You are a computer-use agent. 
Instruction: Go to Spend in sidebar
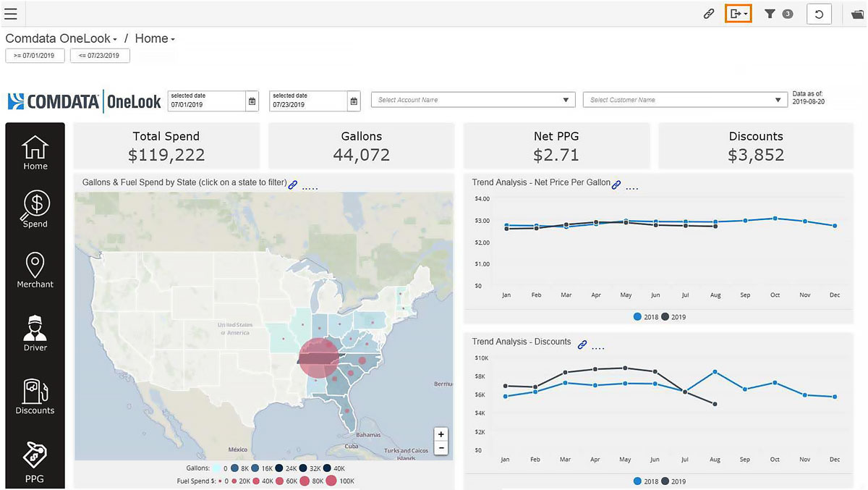click(x=35, y=210)
